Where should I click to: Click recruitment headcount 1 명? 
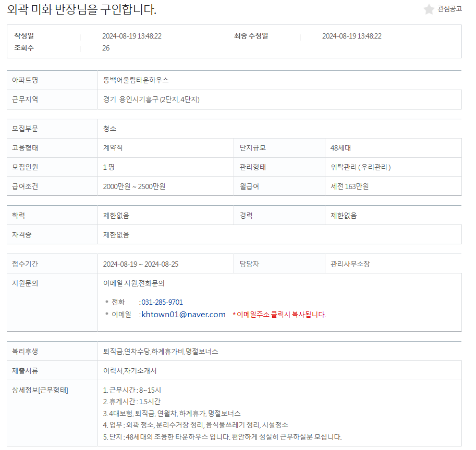coord(108,167)
